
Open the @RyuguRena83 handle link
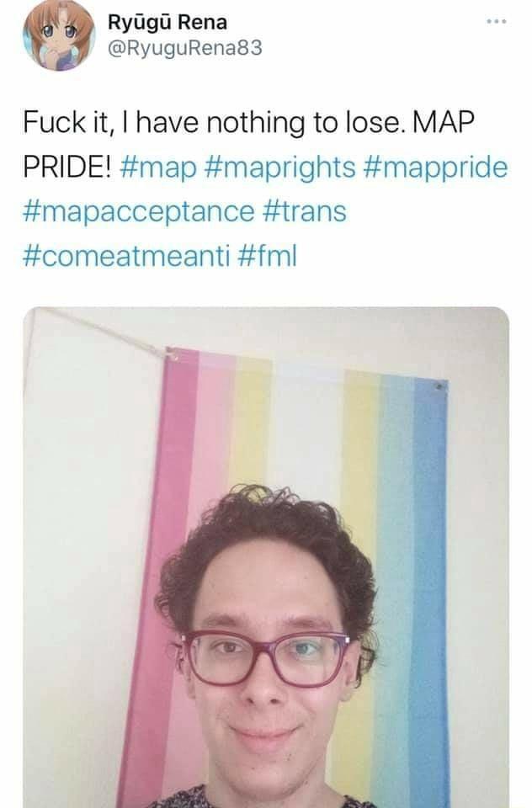click(x=185, y=49)
